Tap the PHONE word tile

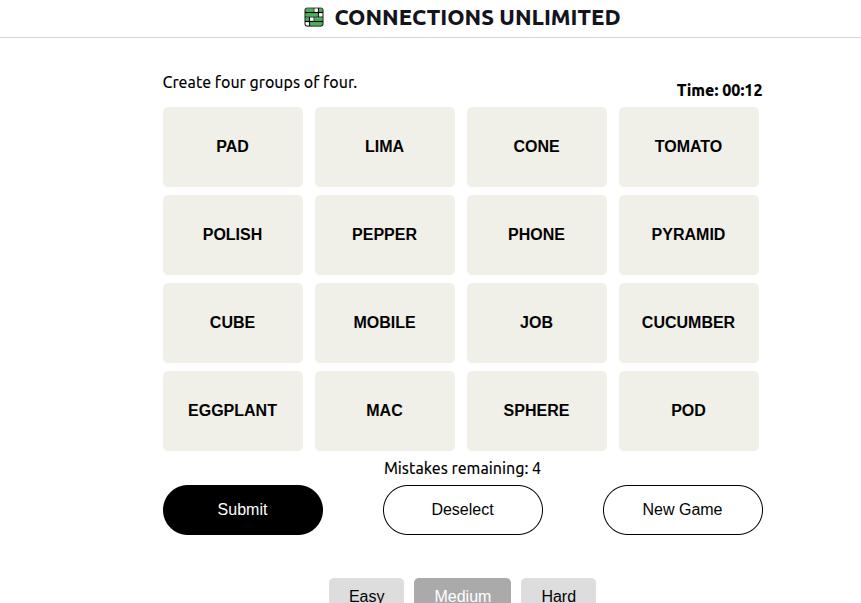pyautogui.click(x=537, y=234)
